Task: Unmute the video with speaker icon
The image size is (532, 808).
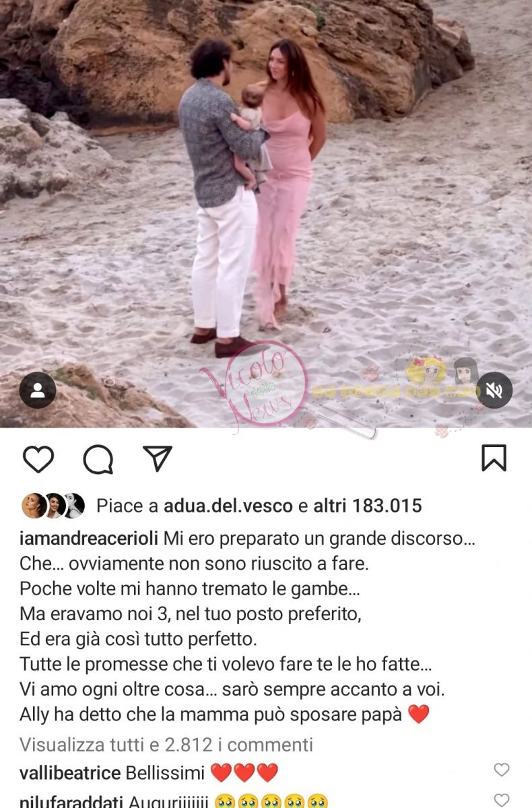Action: click(494, 390)
